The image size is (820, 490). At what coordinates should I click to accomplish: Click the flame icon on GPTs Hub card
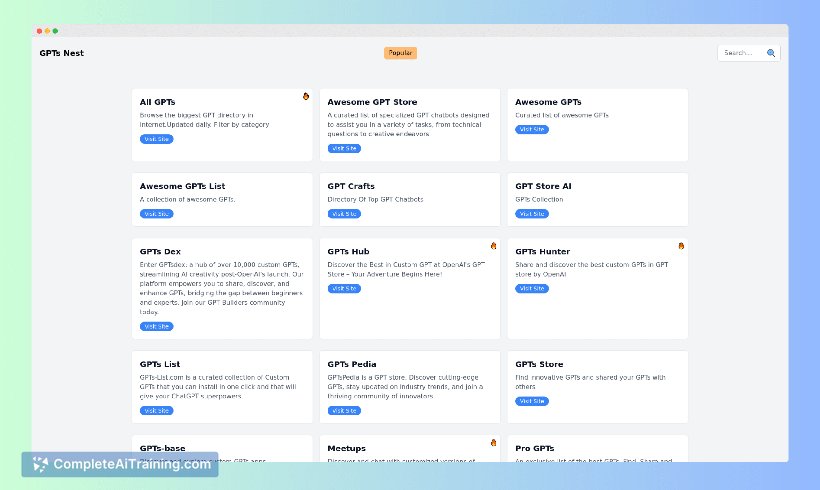pos(493,246)
